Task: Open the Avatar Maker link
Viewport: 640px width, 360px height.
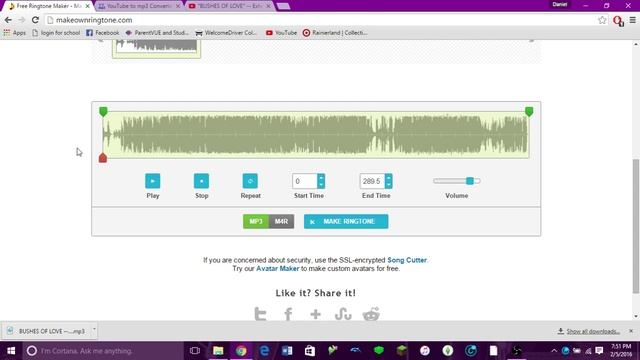Action: (x=278, y=269)
